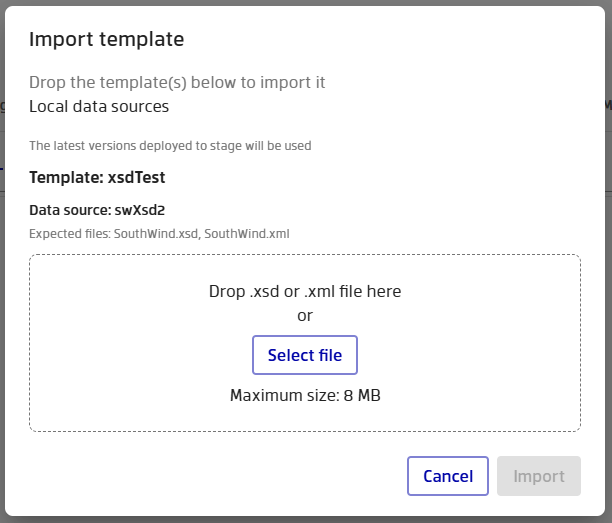
Task: Click the 'or' separator in drop zone
Action: 305,316
